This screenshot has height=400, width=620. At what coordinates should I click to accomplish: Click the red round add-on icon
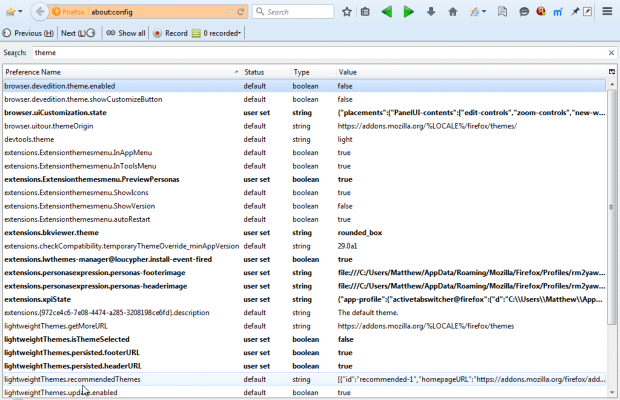(x=541, y=11)
